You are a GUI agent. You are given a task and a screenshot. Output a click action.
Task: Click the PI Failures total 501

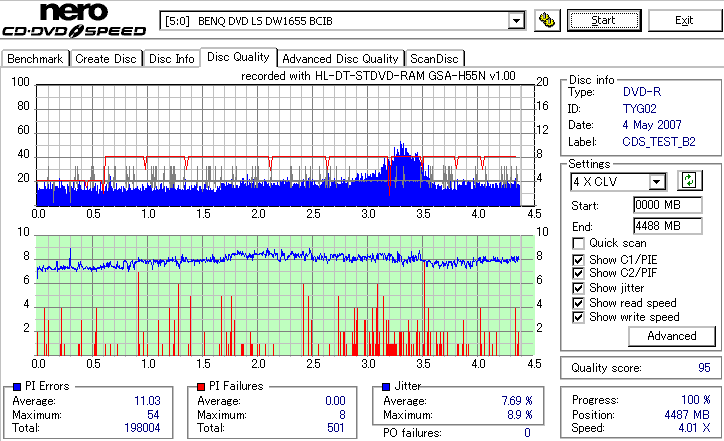point(336,428)
